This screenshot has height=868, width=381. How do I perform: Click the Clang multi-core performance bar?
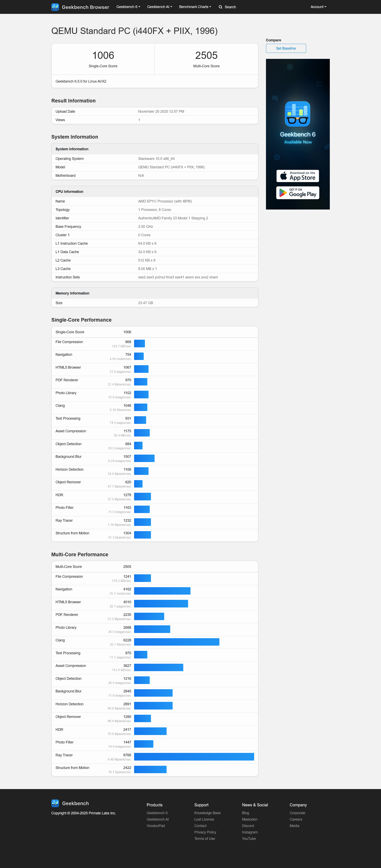click(x=176, y=642)
